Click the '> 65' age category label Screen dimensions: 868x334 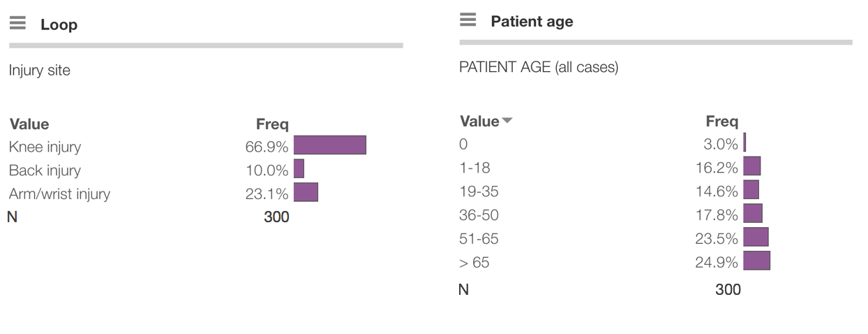click(474, 263)
